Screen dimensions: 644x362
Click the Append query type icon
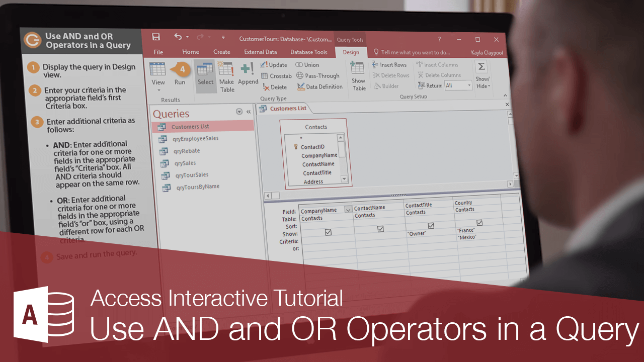click(248, 74)
